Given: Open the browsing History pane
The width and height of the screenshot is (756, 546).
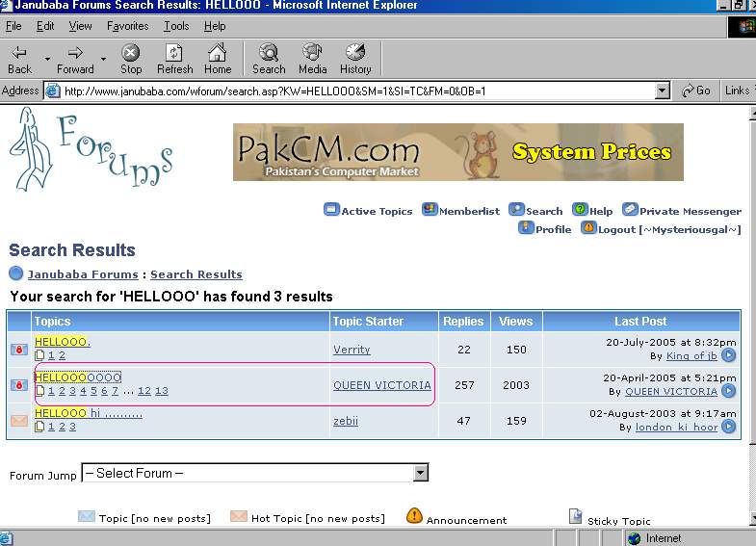Looking at the screenshot, I should [x=355, y=60].
